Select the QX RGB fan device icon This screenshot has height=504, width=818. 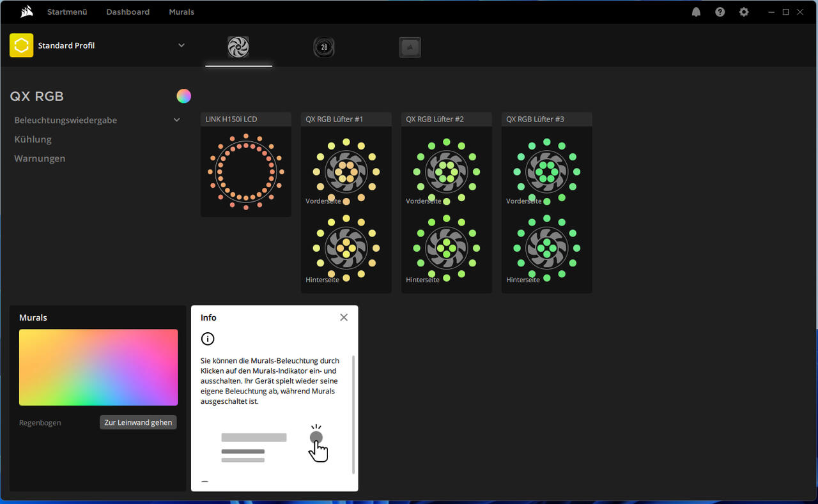pos(238,47)
